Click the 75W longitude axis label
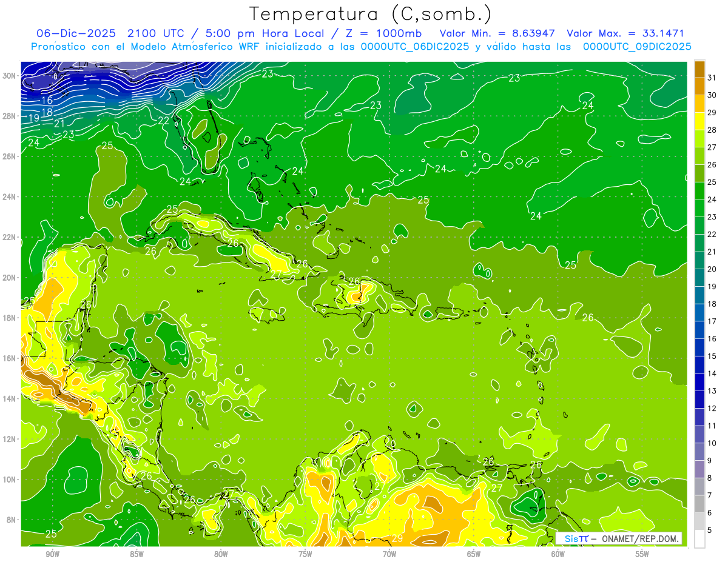This screenshot has height=562, width=728. tap(305, 555)
